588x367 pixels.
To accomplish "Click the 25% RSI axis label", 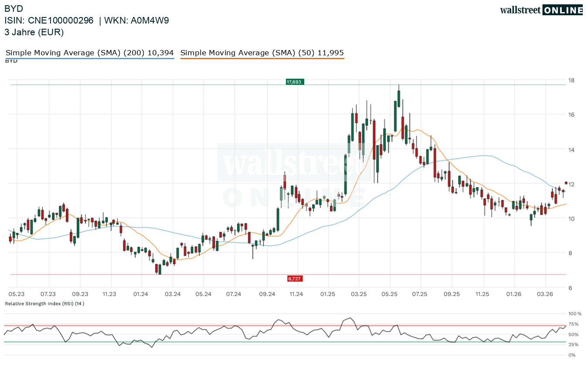I will coord(573,345).
